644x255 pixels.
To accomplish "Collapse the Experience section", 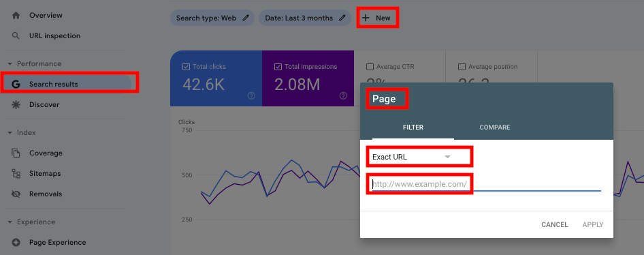I will [10, 222].
